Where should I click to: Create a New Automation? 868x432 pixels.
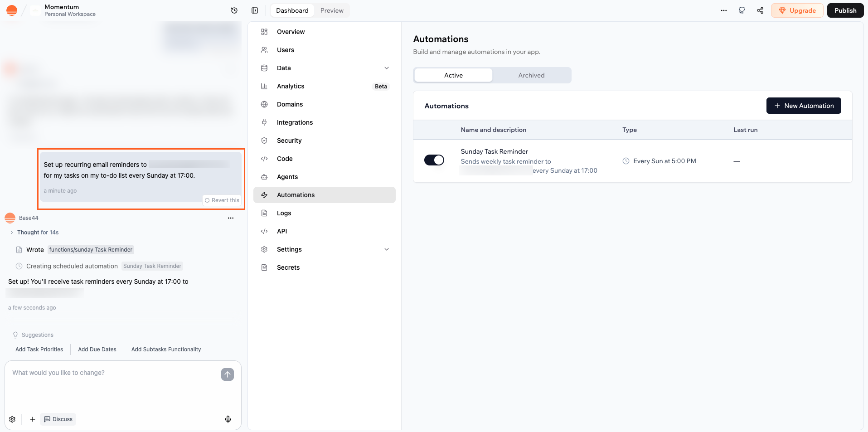pyautogui.click(x=803, y=106)
